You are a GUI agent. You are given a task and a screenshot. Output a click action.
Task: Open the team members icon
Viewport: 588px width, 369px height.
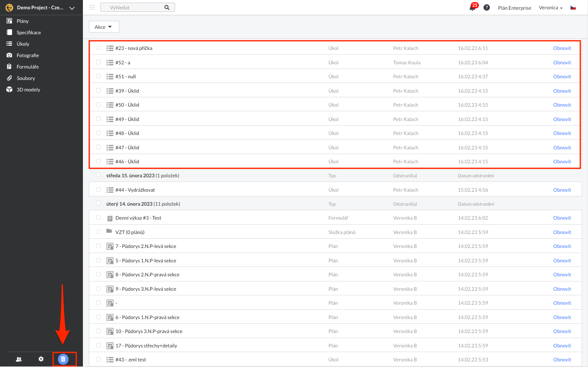coord(19,359)
